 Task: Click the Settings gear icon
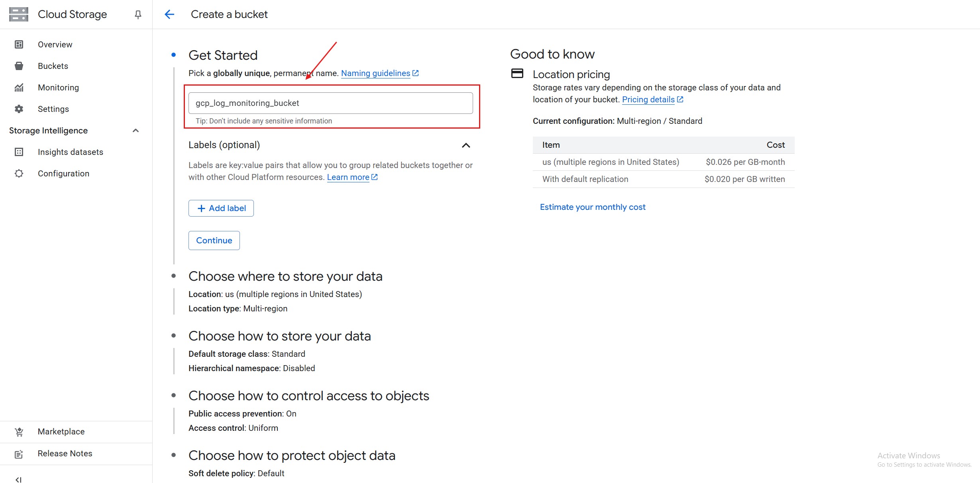coord(19,109)
